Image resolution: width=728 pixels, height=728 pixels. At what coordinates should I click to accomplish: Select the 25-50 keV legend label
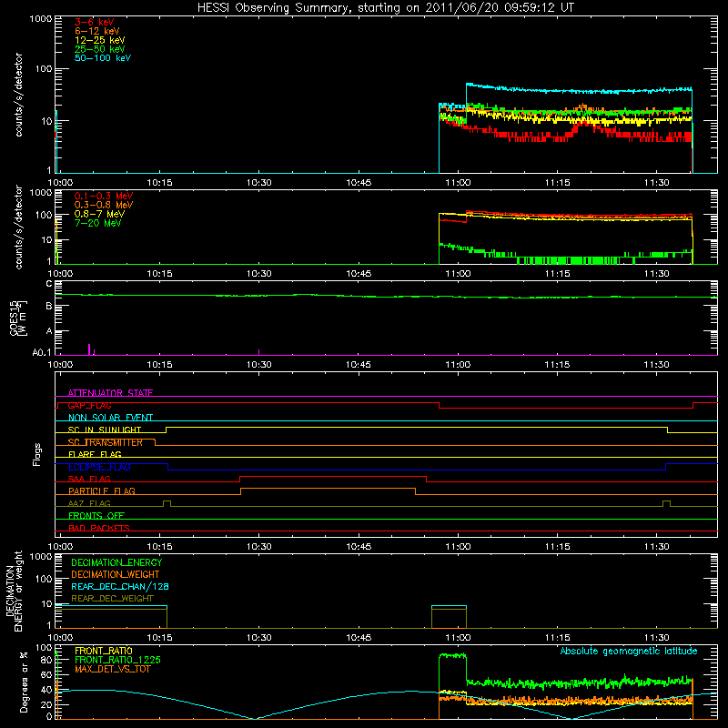[x=100, y=49]
